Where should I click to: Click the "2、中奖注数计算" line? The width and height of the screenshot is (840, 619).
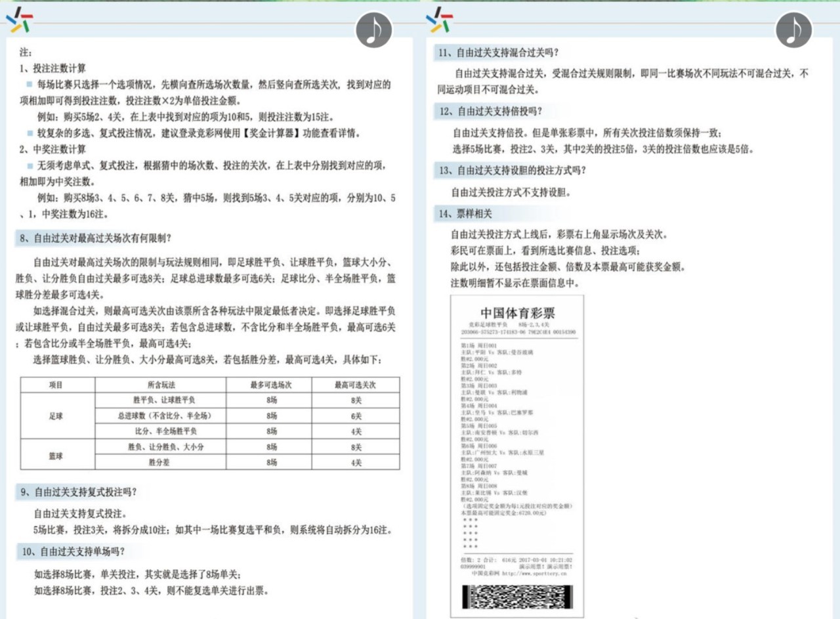(x=52, y=149)
